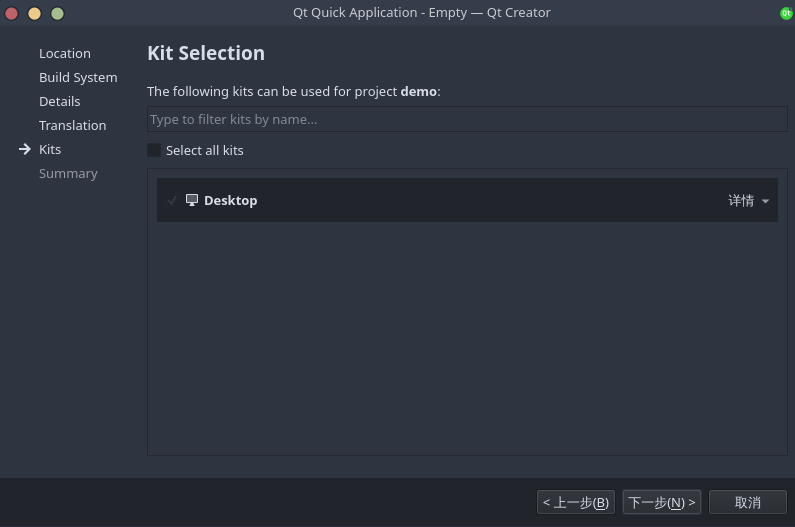Click the 下一步(N) next button
Viewport: 795px width, 527px height.
pyautogui.click(x=662, y=502)
